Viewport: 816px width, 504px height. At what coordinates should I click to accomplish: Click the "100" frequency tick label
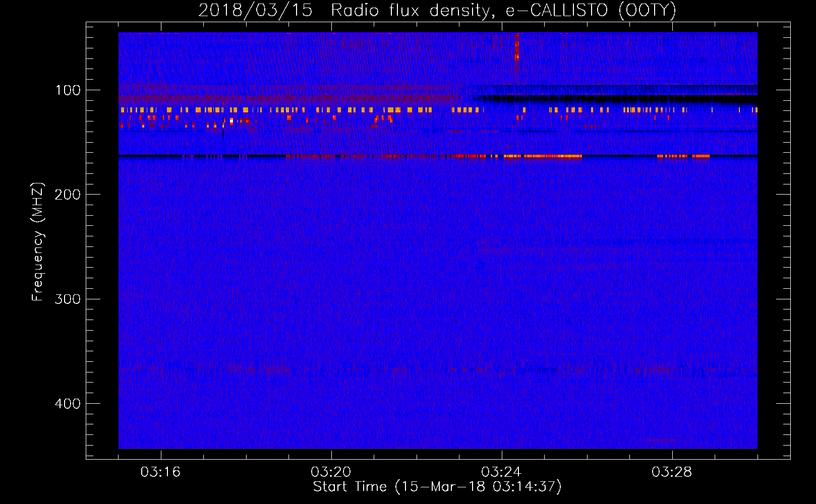68,90
